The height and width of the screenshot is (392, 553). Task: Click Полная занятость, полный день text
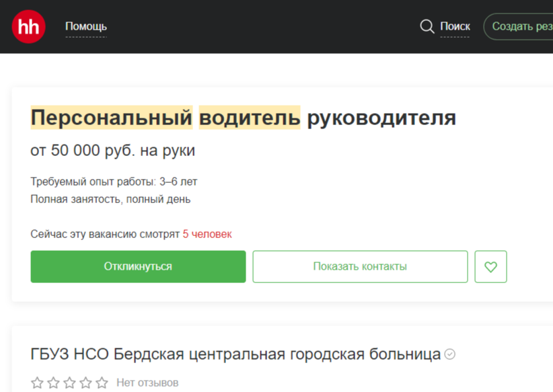[110, 199]
